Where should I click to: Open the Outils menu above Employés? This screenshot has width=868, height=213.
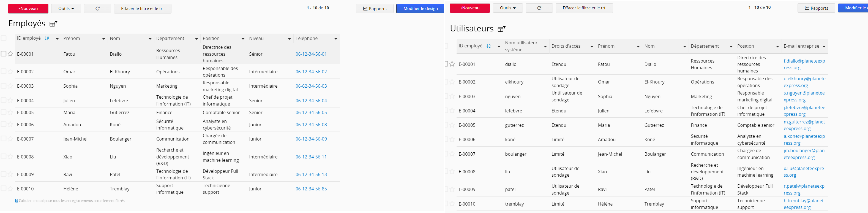pos(66,9)
